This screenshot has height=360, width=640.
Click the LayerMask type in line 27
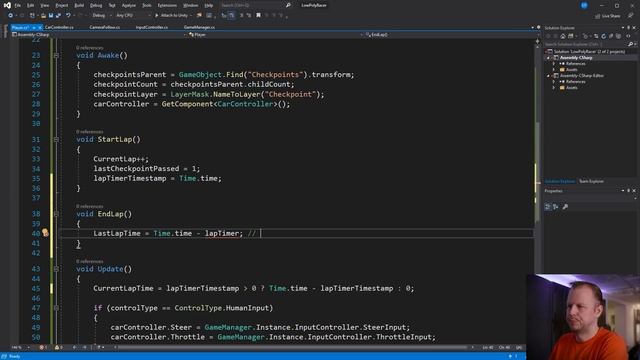point(190,94)
